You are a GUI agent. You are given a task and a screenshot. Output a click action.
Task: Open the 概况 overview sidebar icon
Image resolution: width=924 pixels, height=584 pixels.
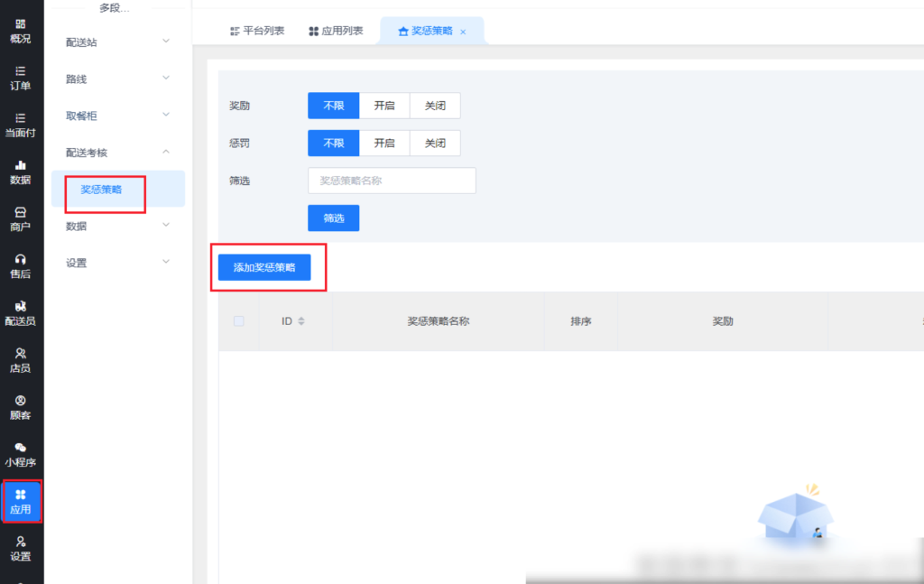(x=20, y=31)
